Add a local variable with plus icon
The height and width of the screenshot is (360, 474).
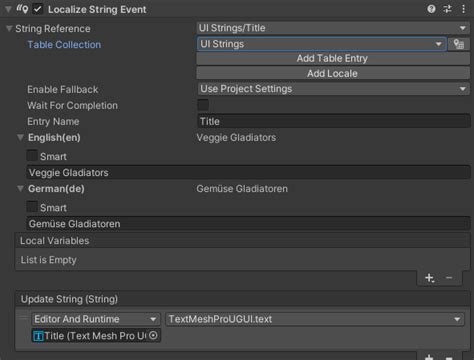pyautogui.click(x=430, y=278)
